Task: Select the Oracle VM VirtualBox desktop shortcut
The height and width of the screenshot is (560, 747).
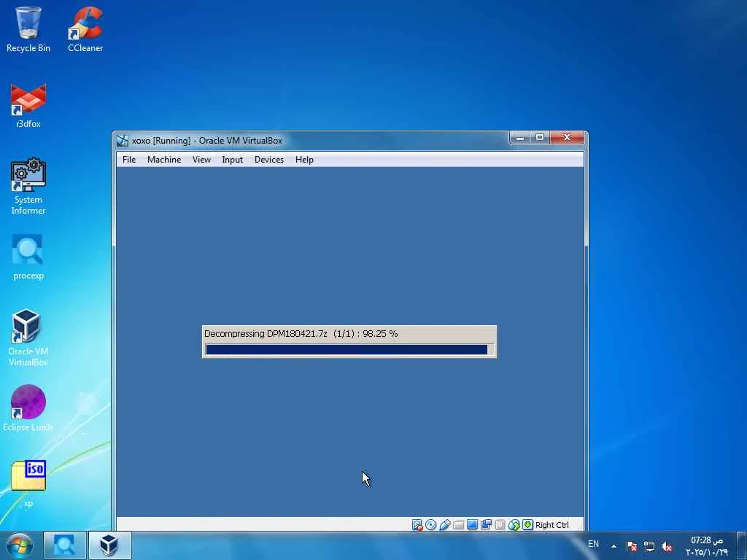Action: (28, 338)
